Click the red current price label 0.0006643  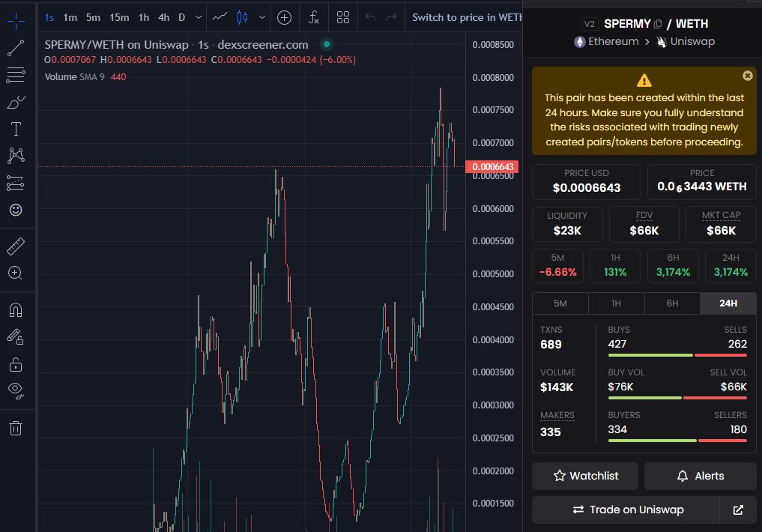(492, 166)
